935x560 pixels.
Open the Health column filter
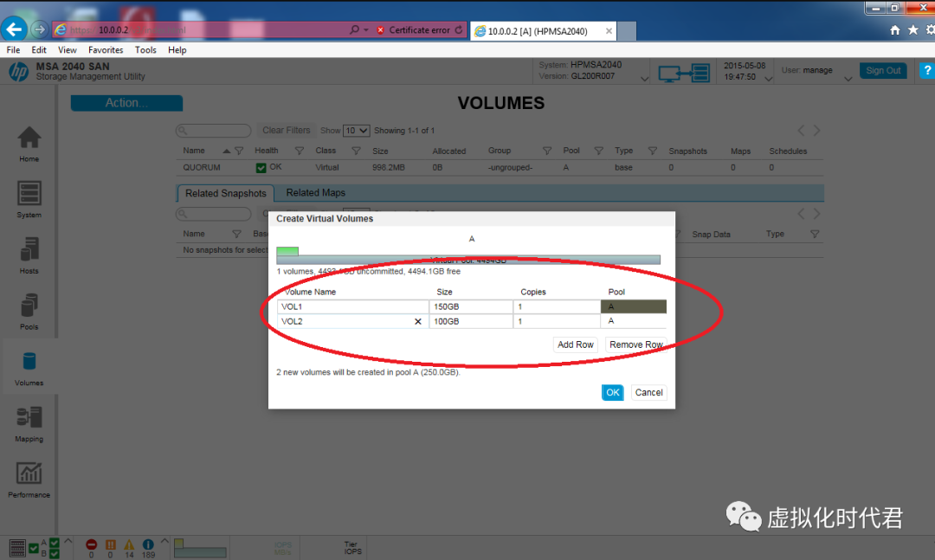[300, 151]
